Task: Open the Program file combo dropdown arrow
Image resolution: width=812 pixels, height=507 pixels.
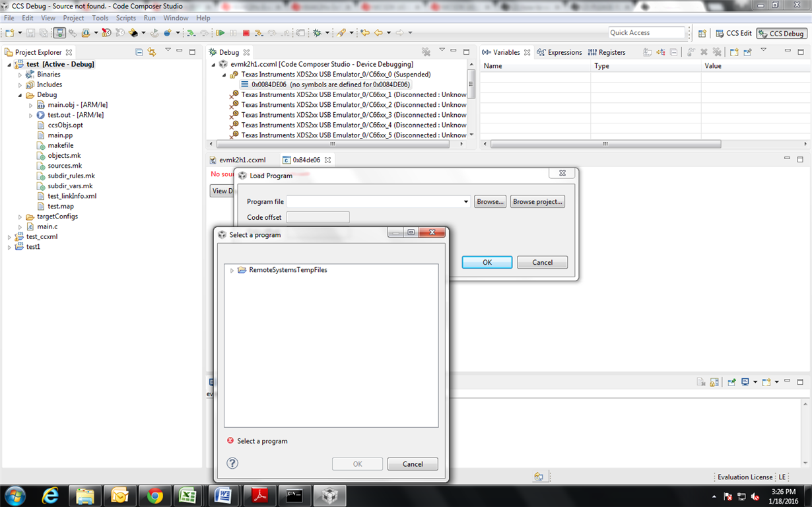Action: (465, 202)
